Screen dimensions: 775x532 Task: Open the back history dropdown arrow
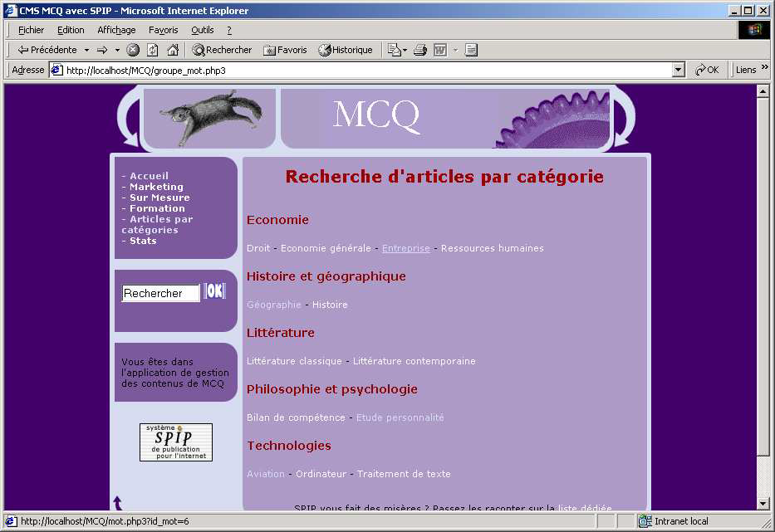pyautogui.click(x=87, y=50)
